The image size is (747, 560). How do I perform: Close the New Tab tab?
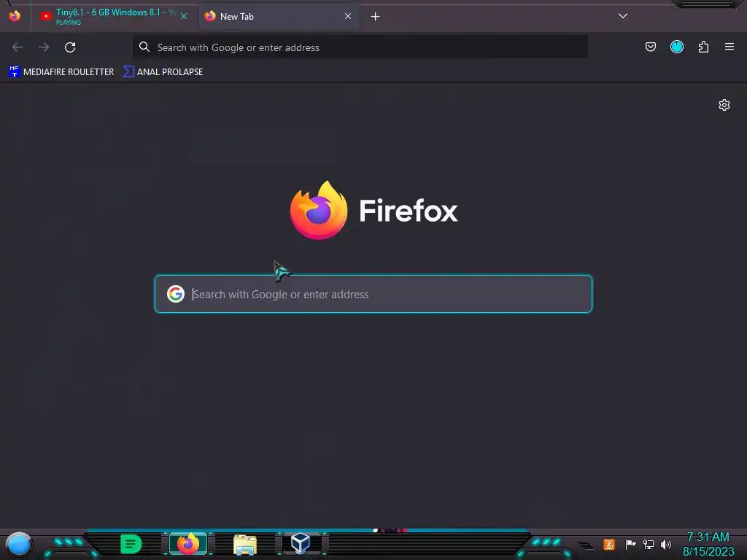(348, 16)
